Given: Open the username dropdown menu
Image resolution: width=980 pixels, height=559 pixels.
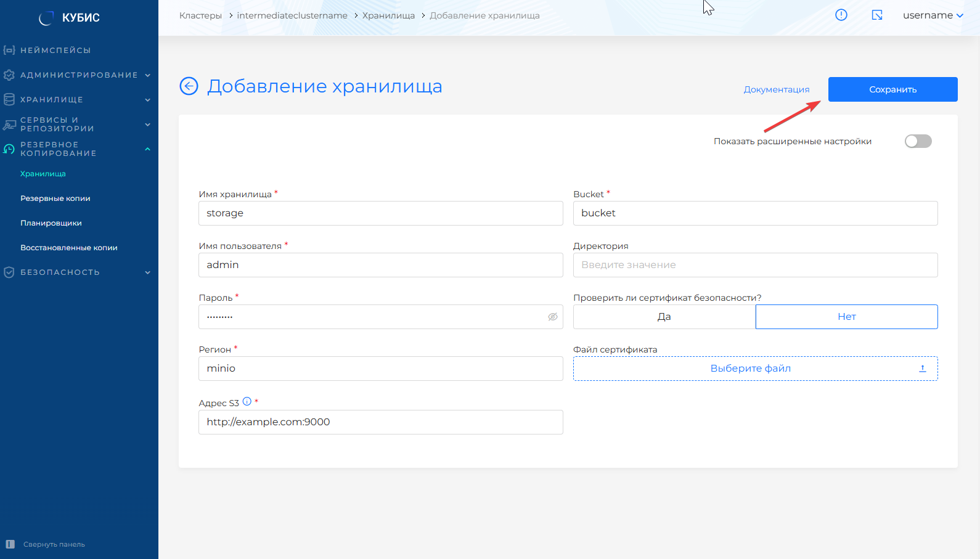Looking at the screenshot, I should [x=933, y=15].
